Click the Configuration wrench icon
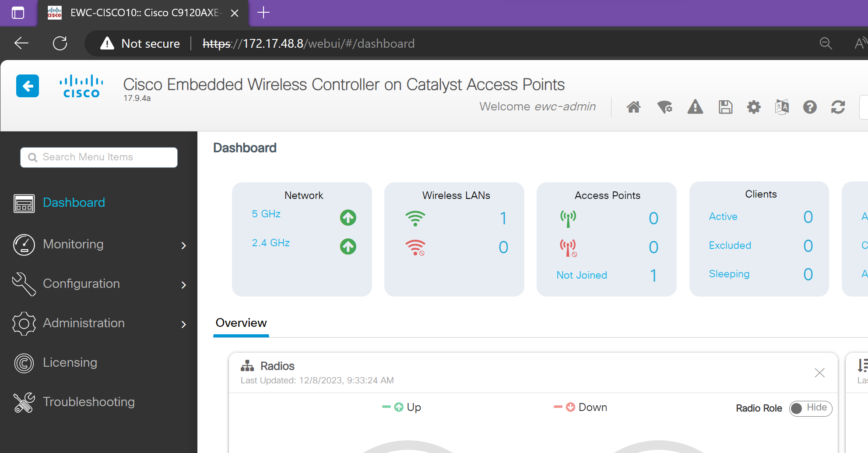868x453 pixels. pos(24,284)
